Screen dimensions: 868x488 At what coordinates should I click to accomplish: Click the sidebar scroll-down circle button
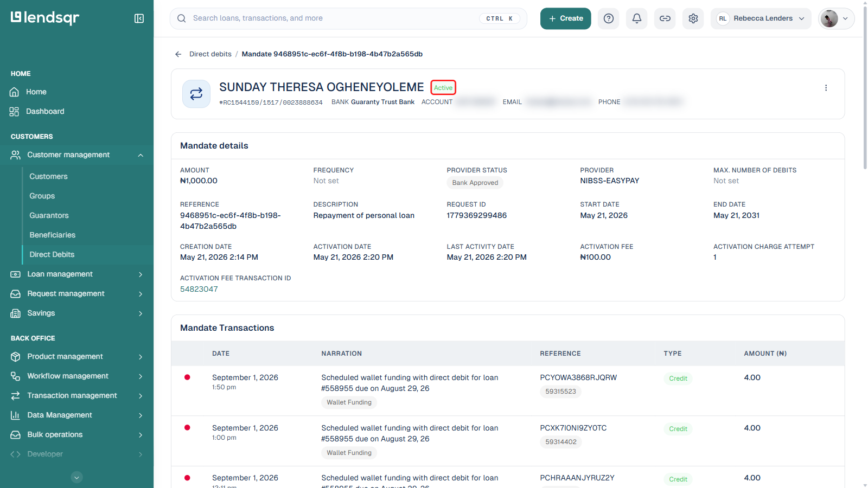77,477
